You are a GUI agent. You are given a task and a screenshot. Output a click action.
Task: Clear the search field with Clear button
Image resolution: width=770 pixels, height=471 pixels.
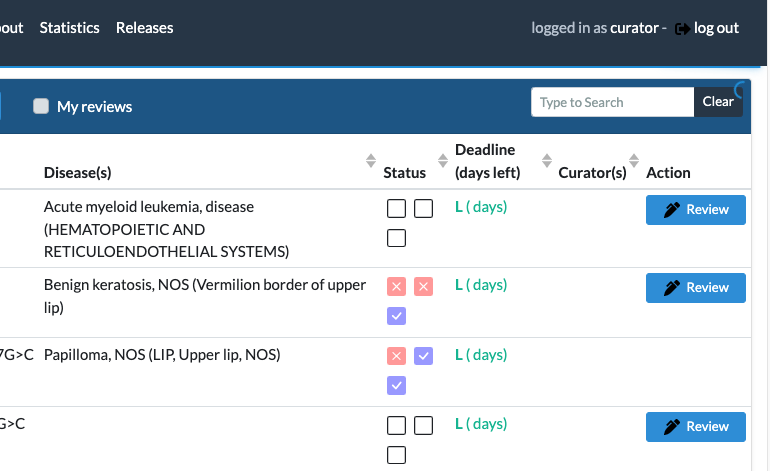tap(718, 102)
